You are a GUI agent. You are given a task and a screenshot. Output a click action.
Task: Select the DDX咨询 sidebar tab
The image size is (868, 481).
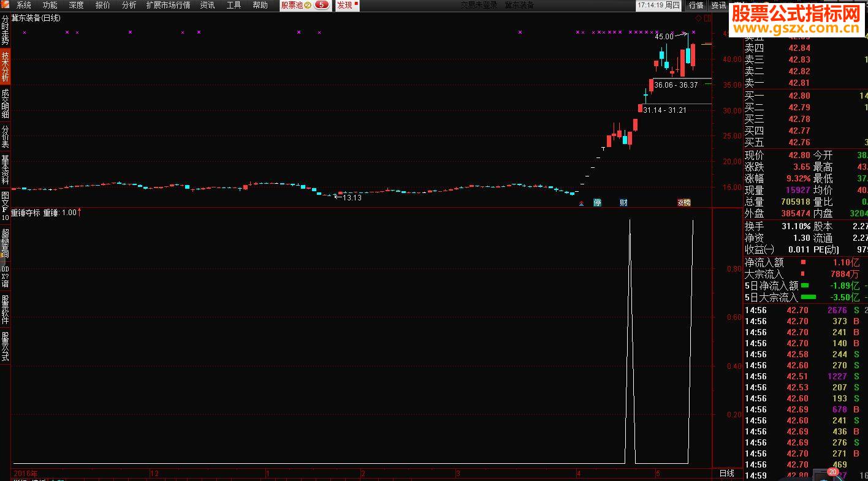[x=5, y=276]
